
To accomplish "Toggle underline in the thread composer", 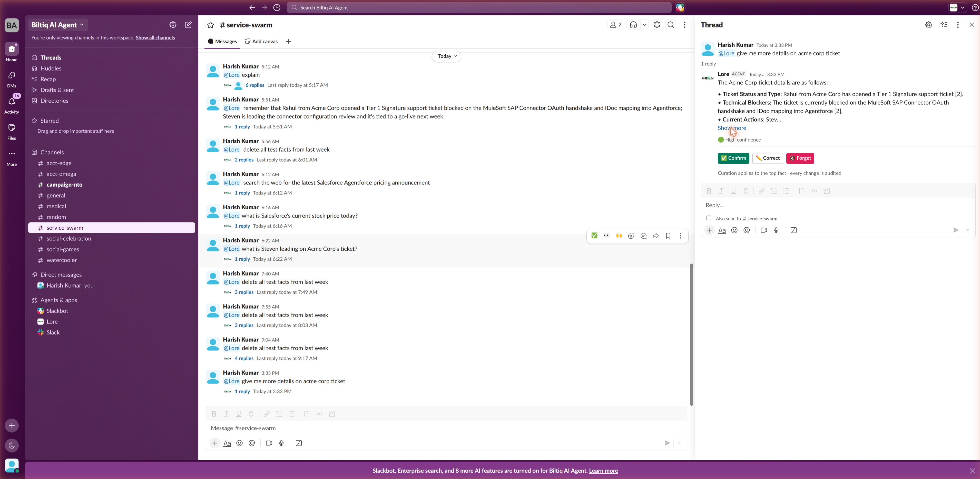I will (733, 191).
